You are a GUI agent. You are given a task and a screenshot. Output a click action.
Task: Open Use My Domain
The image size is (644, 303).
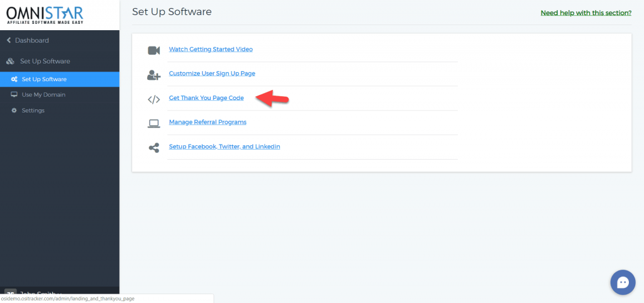click(x=43, y=95)
